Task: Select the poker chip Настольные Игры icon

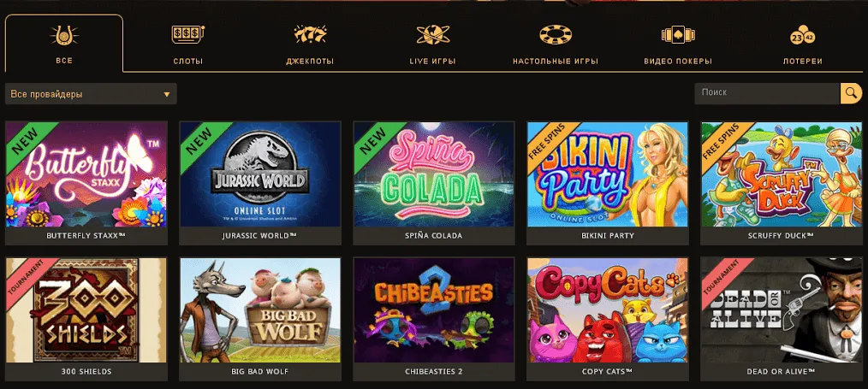Action: [556, 35]
